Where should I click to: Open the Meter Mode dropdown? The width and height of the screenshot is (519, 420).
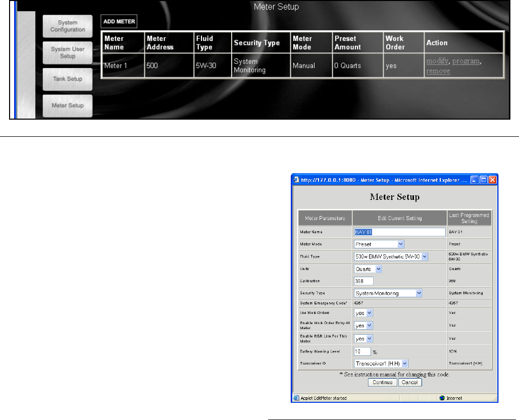point(379,244)
